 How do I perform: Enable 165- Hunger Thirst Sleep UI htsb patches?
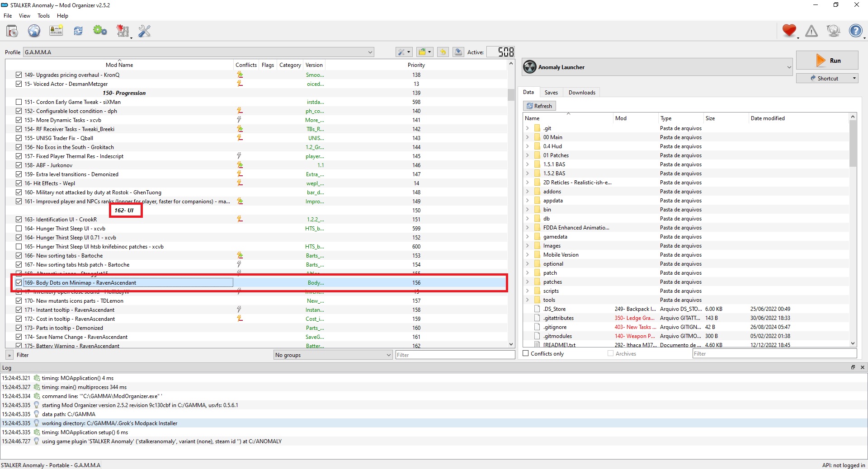tap(19, 247)
